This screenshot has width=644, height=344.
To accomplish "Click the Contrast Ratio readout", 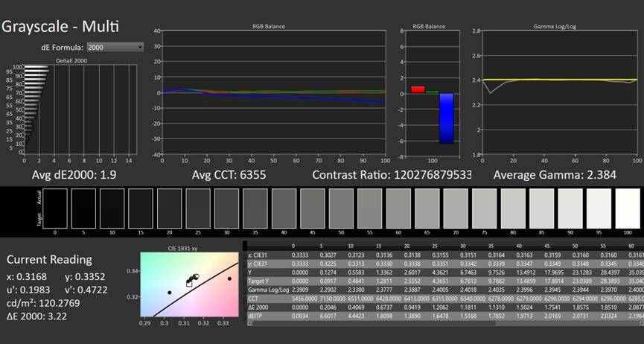I will 391,174.
